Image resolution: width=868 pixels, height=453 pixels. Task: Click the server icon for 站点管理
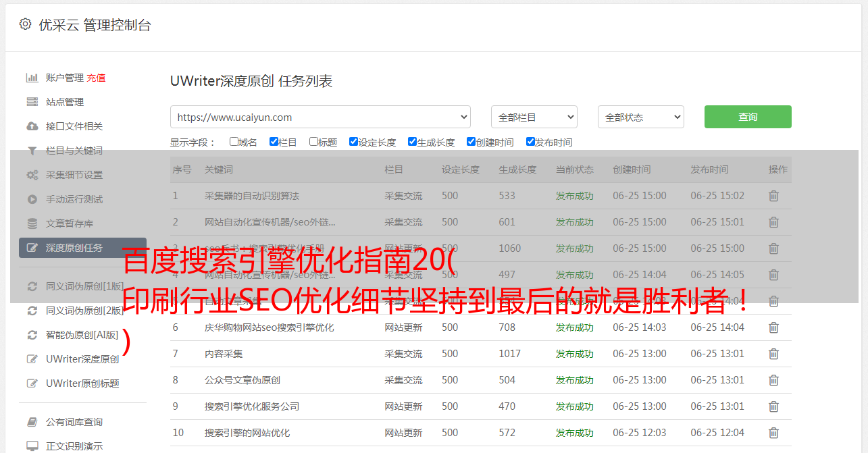32,102
